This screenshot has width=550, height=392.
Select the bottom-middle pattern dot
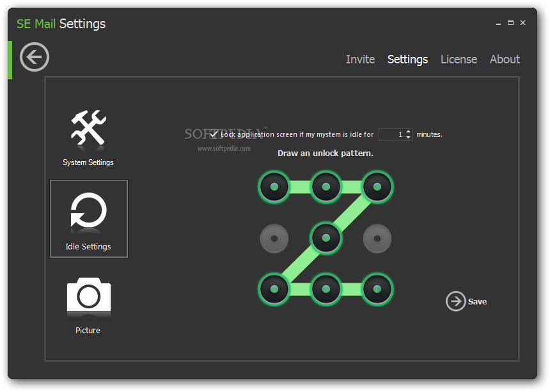(x=326, y=289)
